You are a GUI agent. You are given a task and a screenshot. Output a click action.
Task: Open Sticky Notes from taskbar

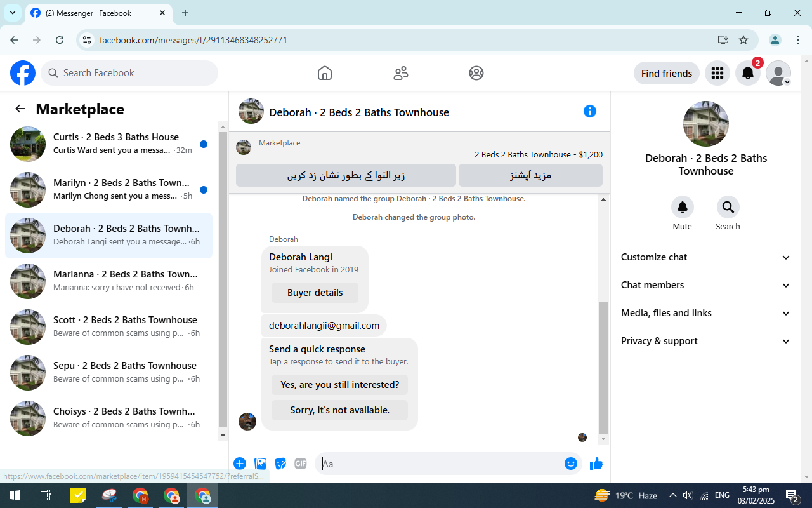(x=78, y=495)
